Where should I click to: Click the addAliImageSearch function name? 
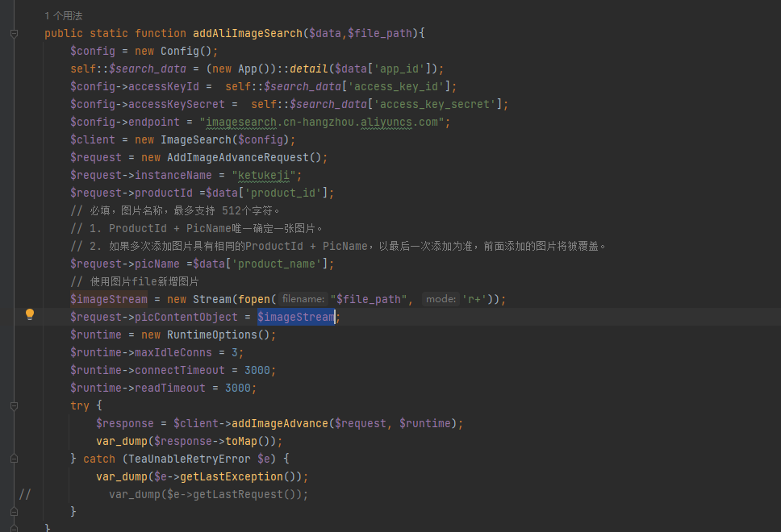(x=248, y=33)
